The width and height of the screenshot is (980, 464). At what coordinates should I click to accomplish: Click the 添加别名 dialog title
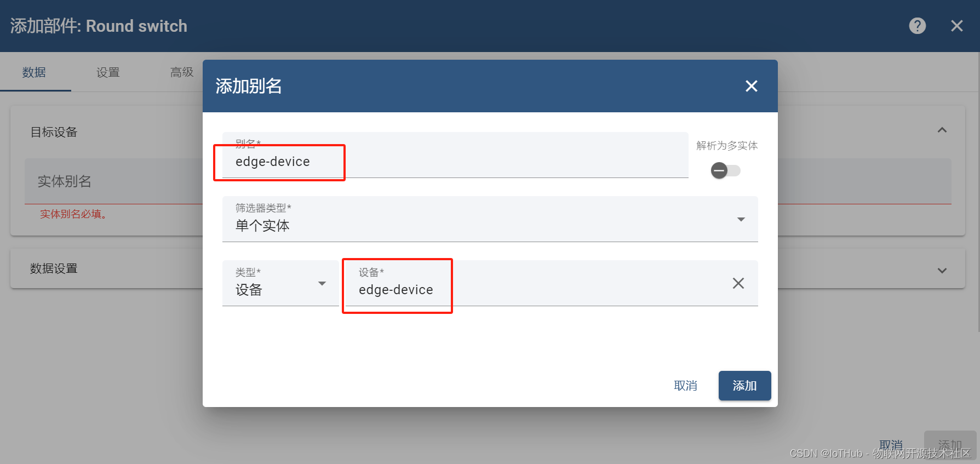point(249,86)
